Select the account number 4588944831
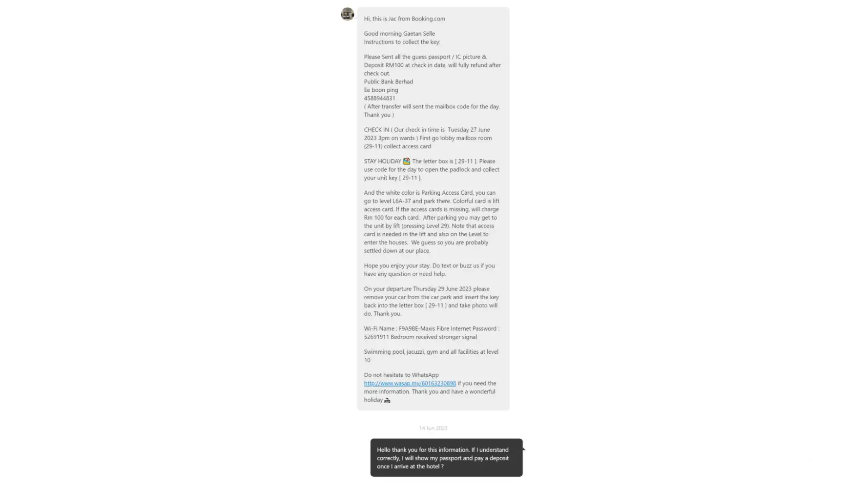 click(379, 98)
